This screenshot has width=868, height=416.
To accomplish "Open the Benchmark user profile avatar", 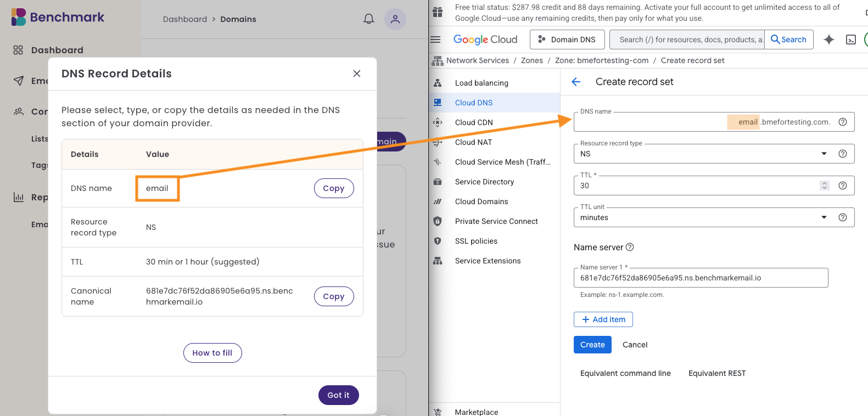I will coord(395,19).
